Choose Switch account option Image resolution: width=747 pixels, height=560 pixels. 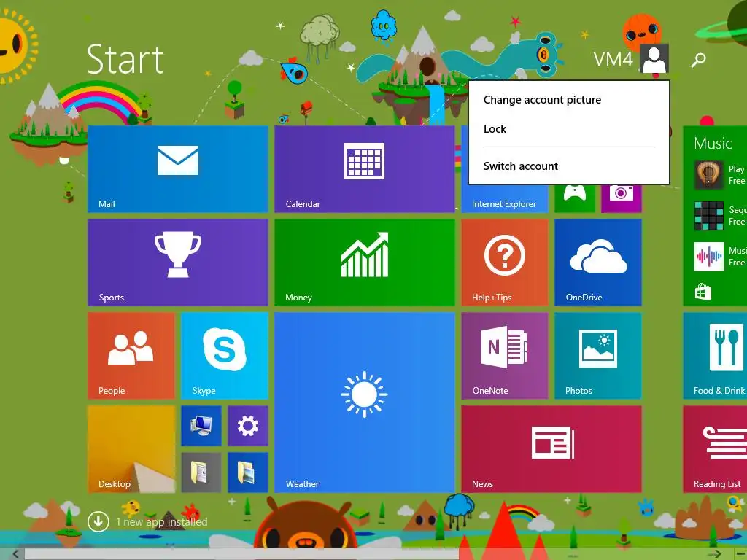521,166
